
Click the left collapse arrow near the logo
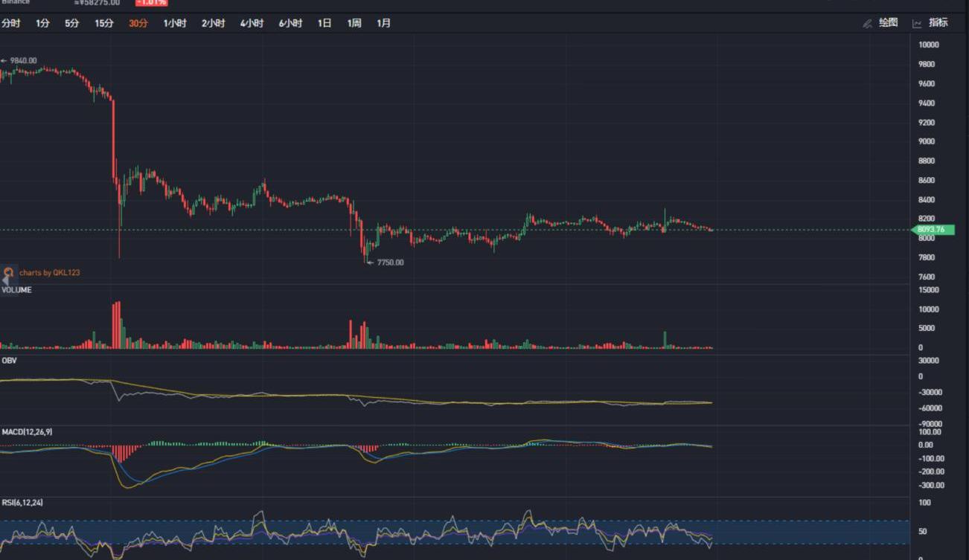pyautogui.click(x=4, y=281)
